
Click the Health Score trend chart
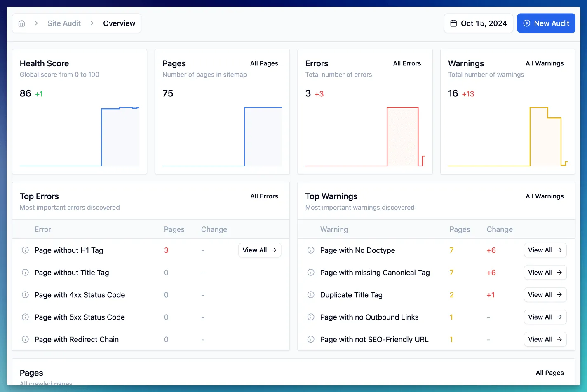coord(79,136)
